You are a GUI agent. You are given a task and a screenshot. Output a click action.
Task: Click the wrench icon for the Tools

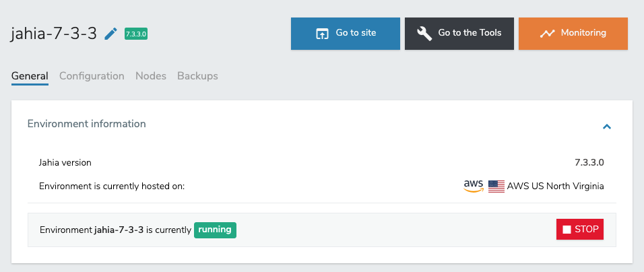[424, 34]
